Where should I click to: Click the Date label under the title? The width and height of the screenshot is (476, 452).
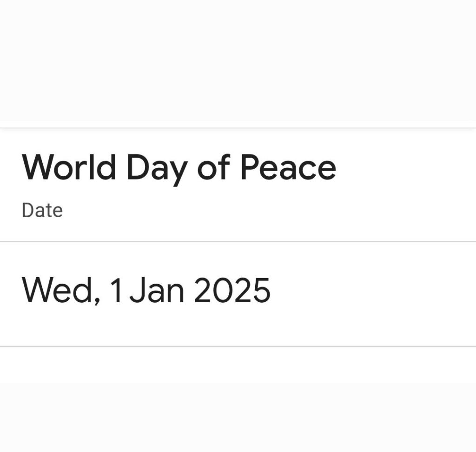coord(42,211)
